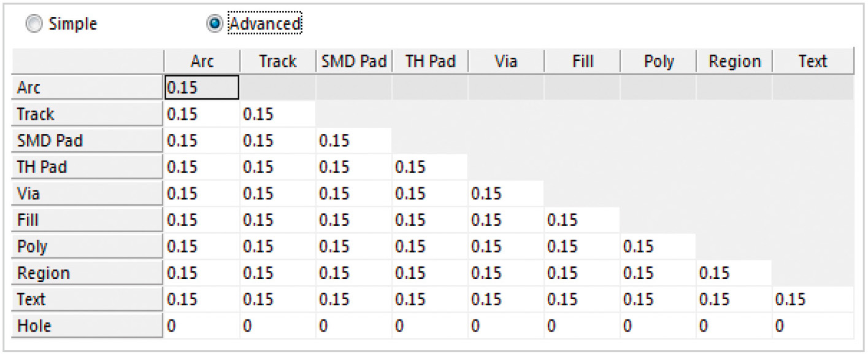Click the Track-to-Track clearance cell
The height and width of the screenshot is (355, 868).
click(277, 115)
